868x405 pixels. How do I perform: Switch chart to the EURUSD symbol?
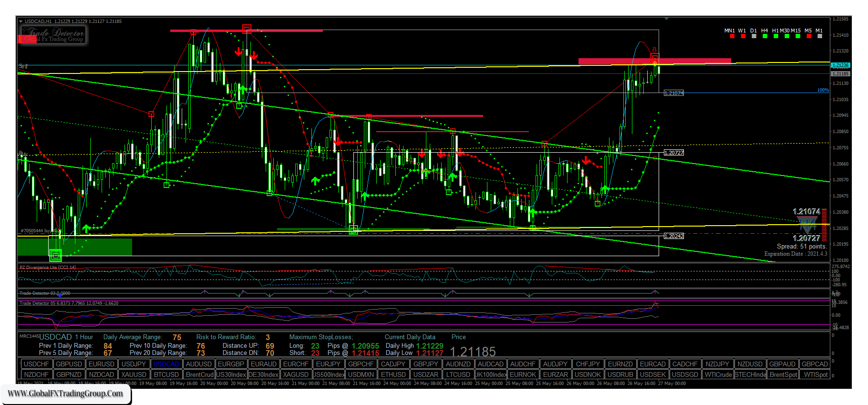click(102, 364)
